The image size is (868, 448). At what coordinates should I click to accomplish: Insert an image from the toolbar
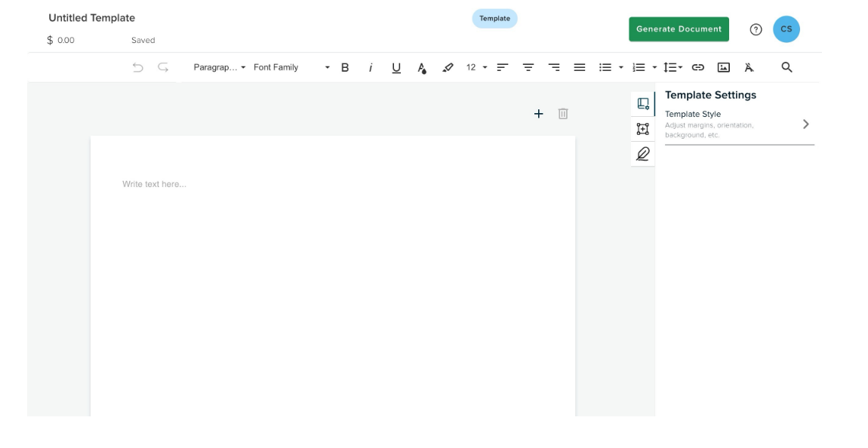tap(723, 68)
